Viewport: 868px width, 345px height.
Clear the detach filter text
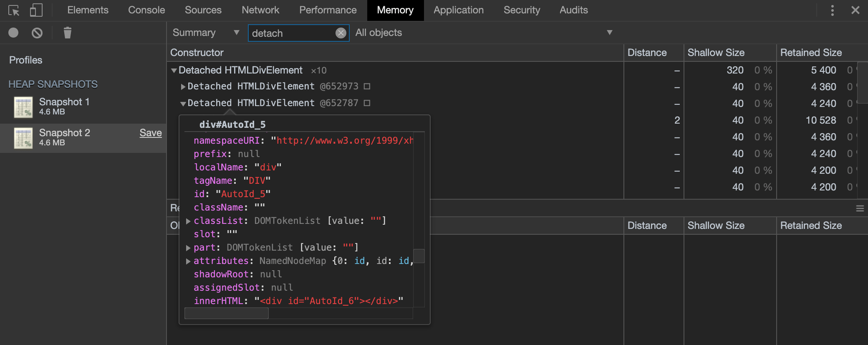(341, 33)
